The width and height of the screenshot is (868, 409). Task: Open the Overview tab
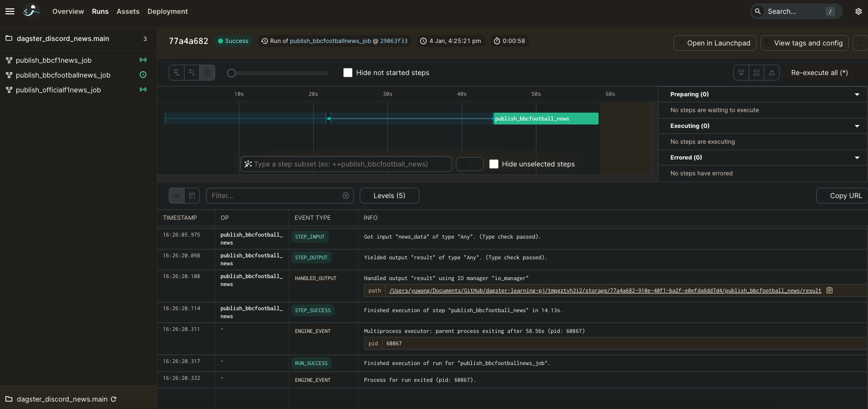point(68,11)
